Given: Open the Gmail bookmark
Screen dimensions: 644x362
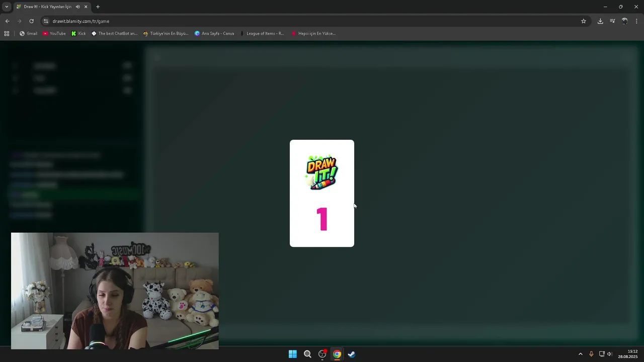Looking at the screenshot, I should [x=28, y=34].
